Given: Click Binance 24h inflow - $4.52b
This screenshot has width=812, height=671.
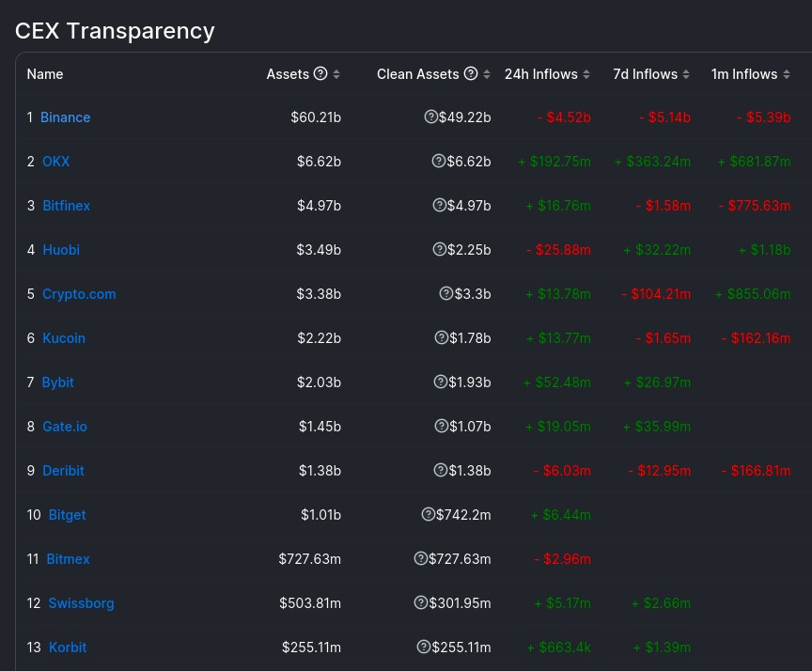Looking at the screenshot, I should coord(564,117).
